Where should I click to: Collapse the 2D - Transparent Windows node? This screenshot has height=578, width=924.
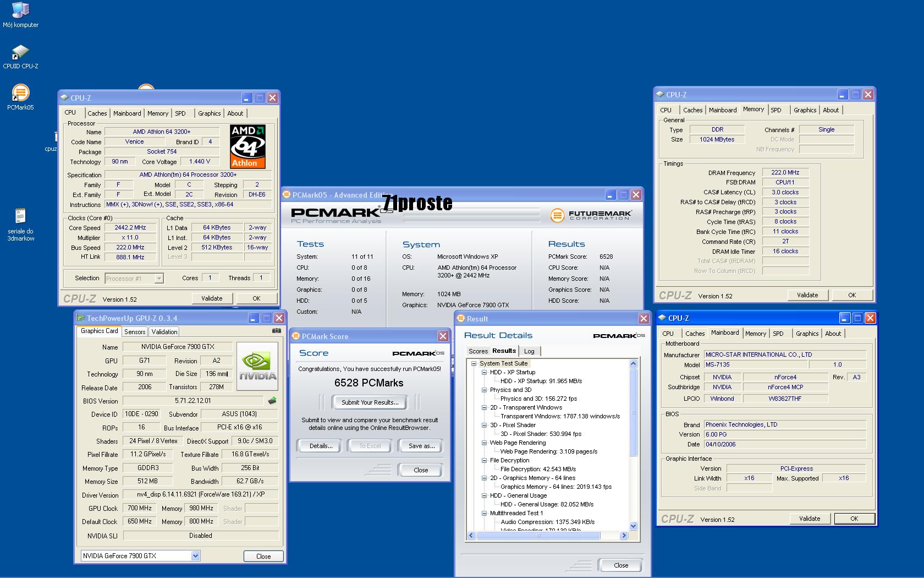point(484,407)
